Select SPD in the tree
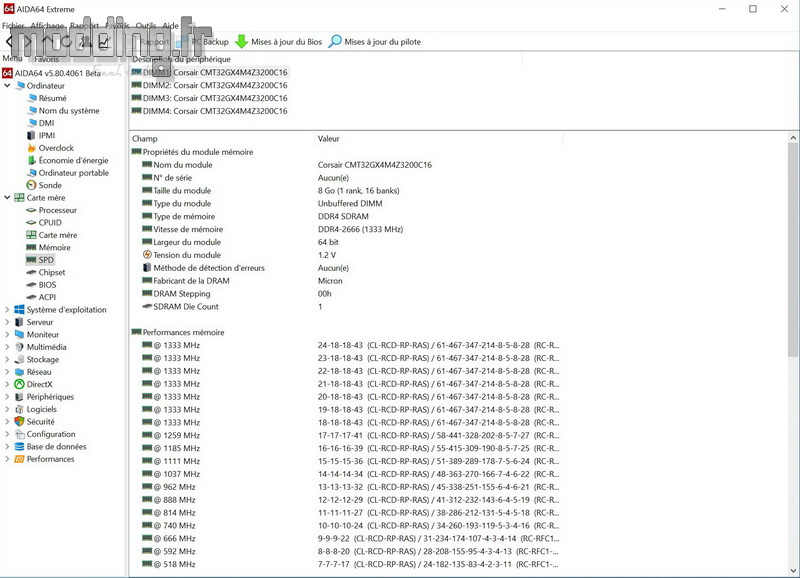This screenshot has width=800, height=578. [46, 260]
